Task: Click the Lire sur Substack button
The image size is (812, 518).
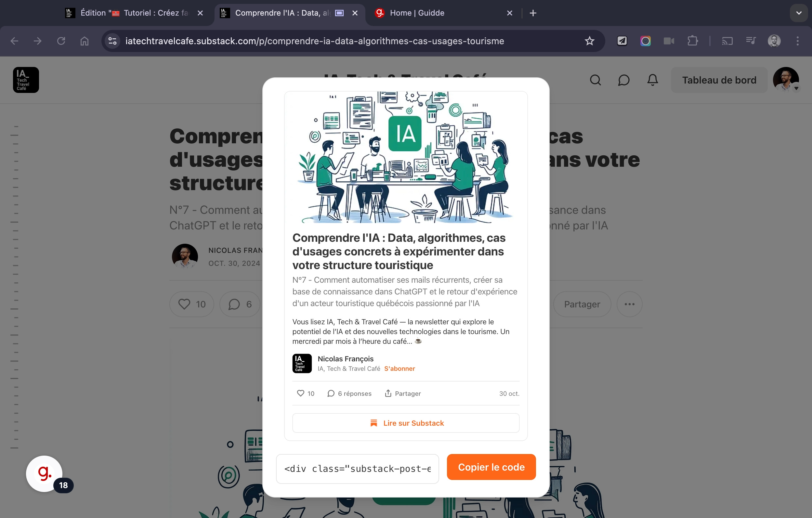Action: tap(406, 423)
